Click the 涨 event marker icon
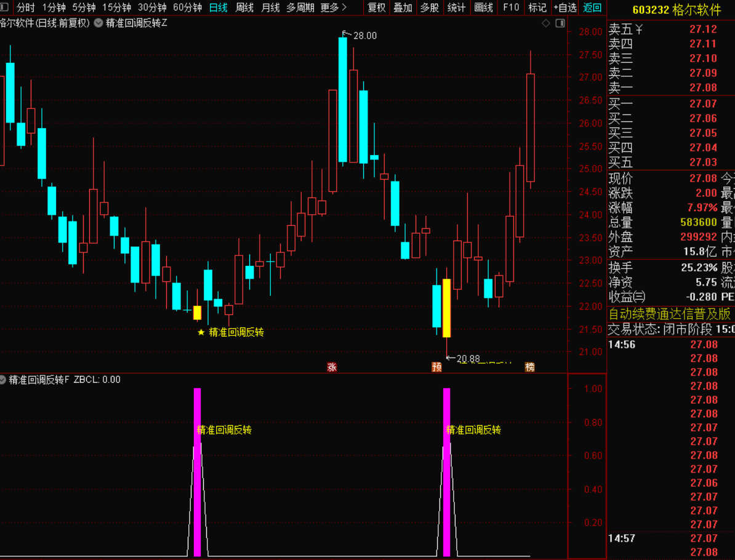This screenshot has width=735, height=560. point(332,367)
